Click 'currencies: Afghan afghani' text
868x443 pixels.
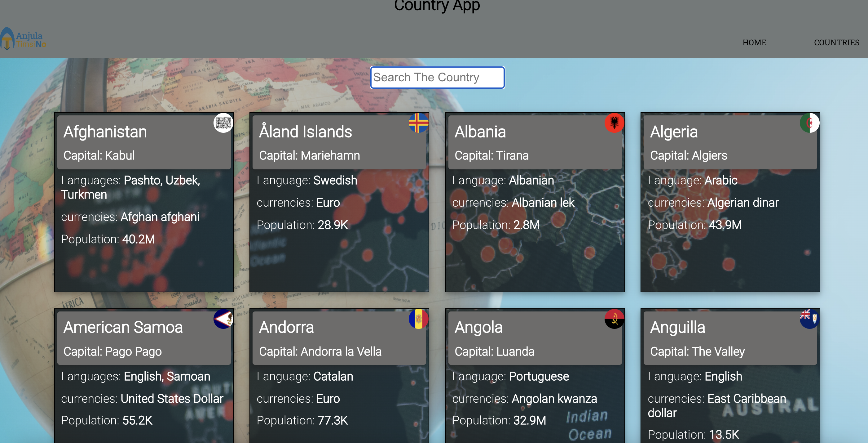(x=130, y=217)
